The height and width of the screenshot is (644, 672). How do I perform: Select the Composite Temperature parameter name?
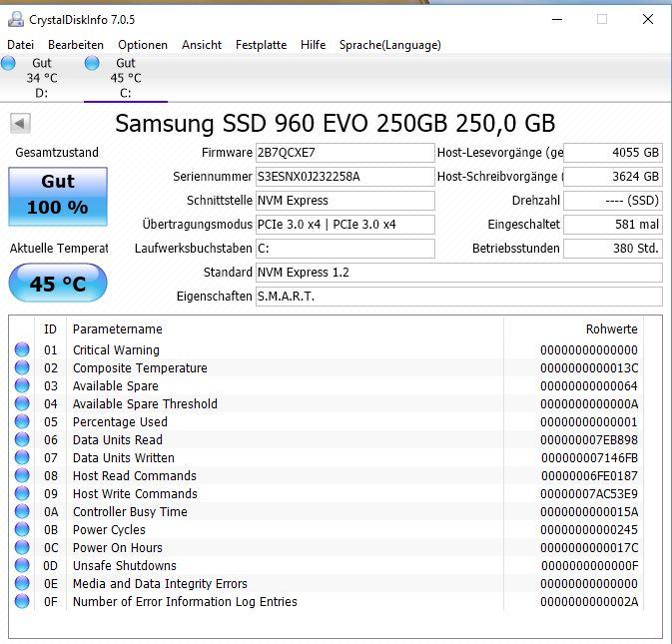140,368
